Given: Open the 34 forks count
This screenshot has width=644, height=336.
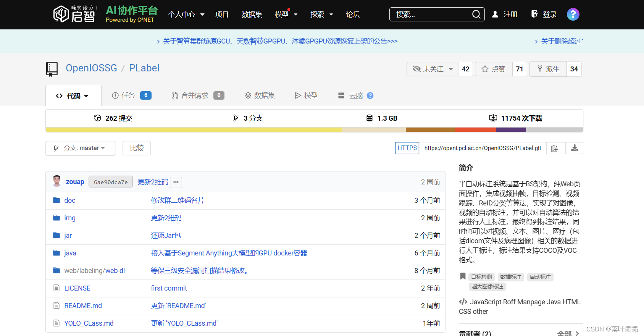Looking at the screenshot, I should tap(574, 69).
